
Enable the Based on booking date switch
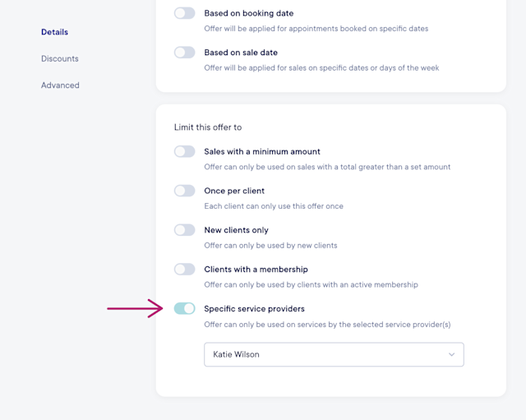point(184,13)
